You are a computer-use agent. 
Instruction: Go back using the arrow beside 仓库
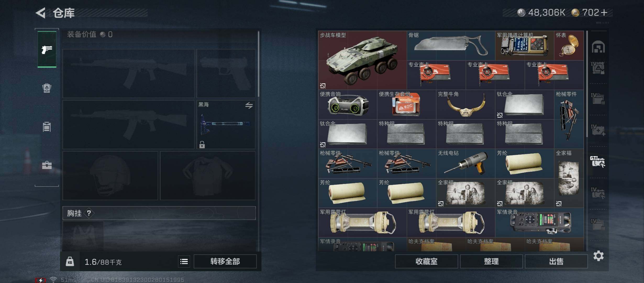pos(41,13)
